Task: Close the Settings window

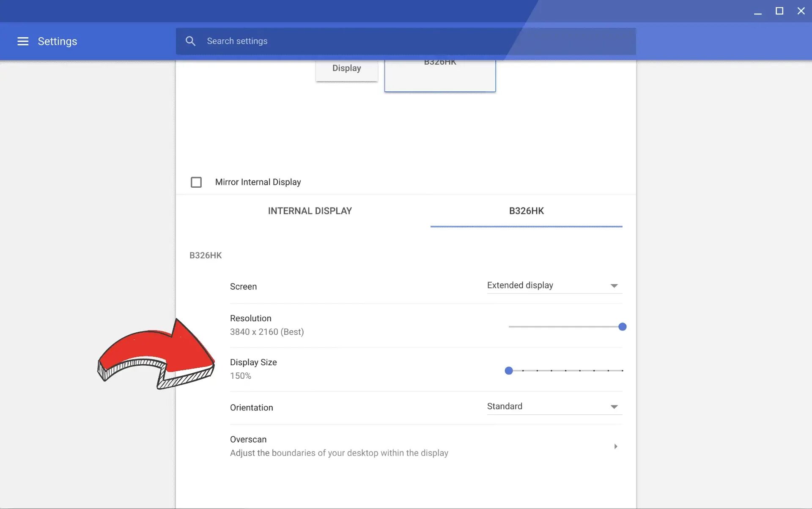Action: click(801, 11)
